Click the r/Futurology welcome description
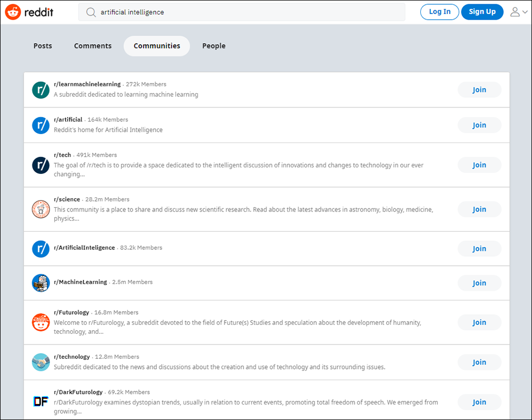Image resolution: width=532 pixels, height=420 pixels. (x=237, y=327)
